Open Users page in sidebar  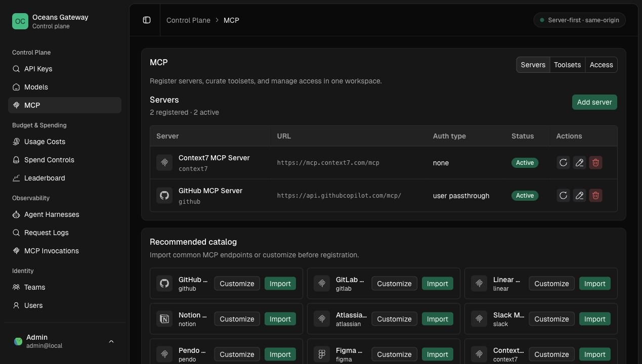(x=65, y=305)
